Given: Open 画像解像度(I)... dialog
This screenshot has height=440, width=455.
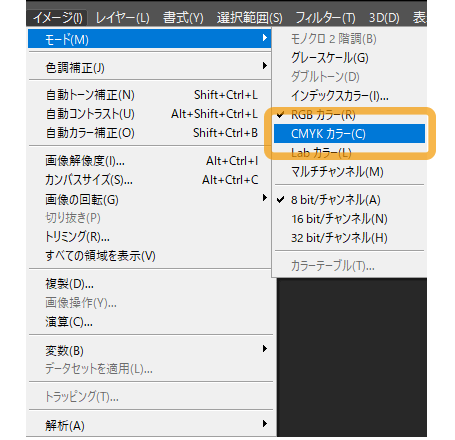Looking at the screenshot, I should [149, 161].
